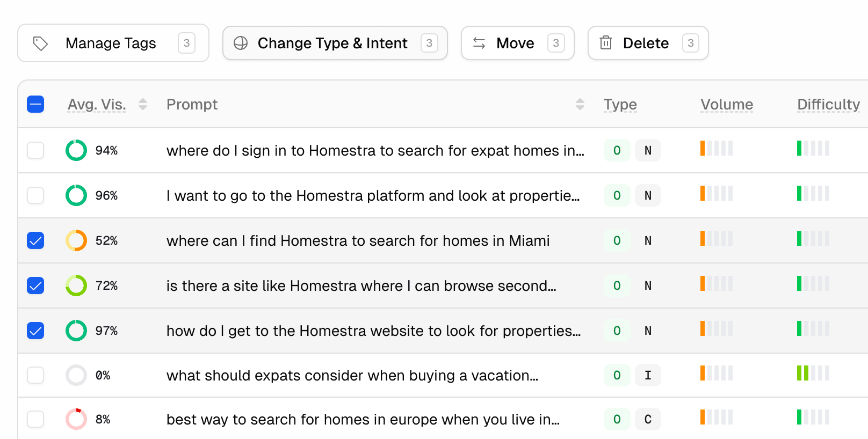This screenshot has width=868, height=439.
Task: Click the swap arrows icon in Move
Action: (479, 43)
